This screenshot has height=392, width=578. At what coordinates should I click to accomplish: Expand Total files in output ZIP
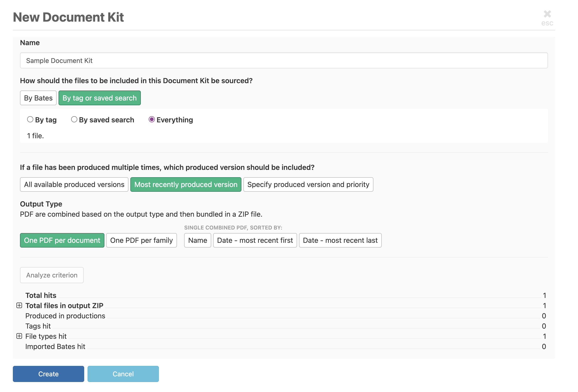[19, 305]
